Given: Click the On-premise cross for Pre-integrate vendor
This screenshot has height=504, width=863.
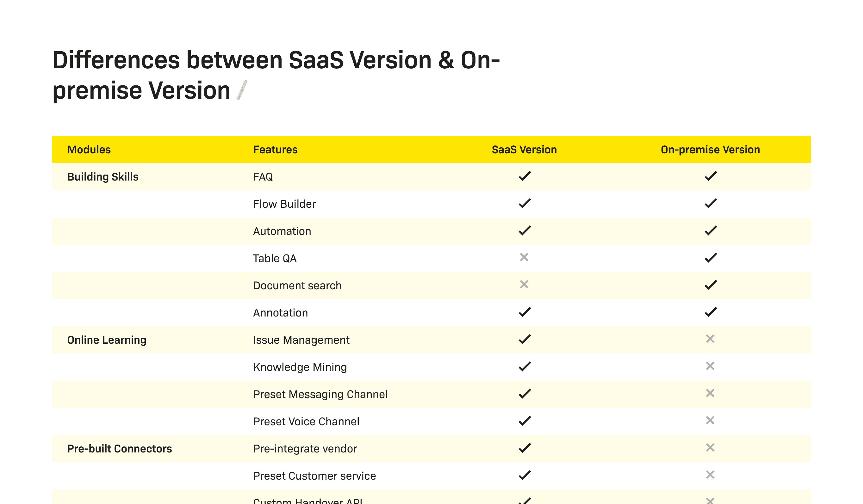Looking at the screenshot, I should point(710,447).
